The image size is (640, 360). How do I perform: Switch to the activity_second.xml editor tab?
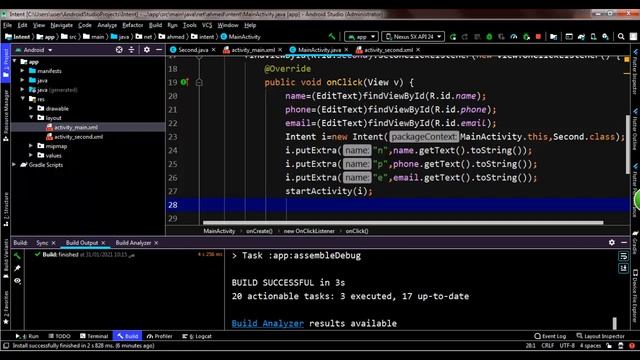[x=388, y=50]
